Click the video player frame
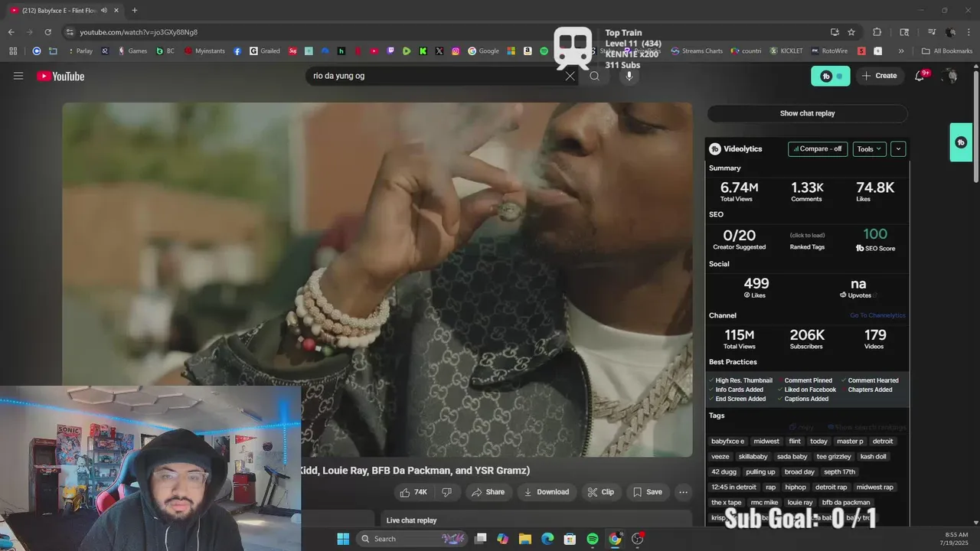This screenshot has width=980, height=551. click(377, 279)
